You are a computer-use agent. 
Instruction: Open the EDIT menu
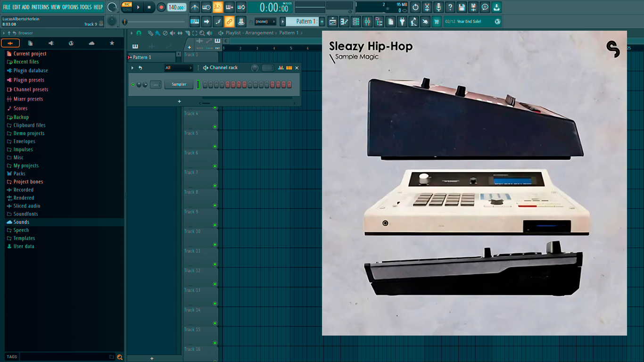[17, 7]
